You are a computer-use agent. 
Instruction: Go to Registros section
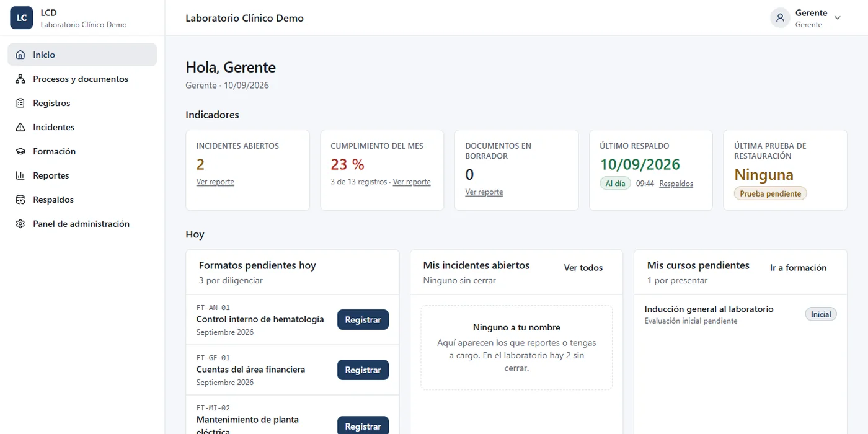82,103
